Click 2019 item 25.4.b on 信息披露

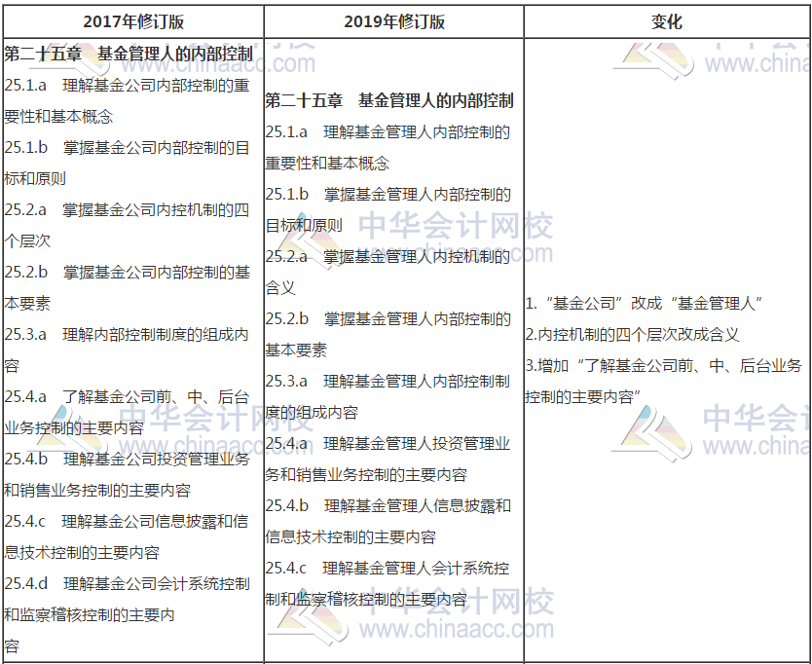click(388, 521)
